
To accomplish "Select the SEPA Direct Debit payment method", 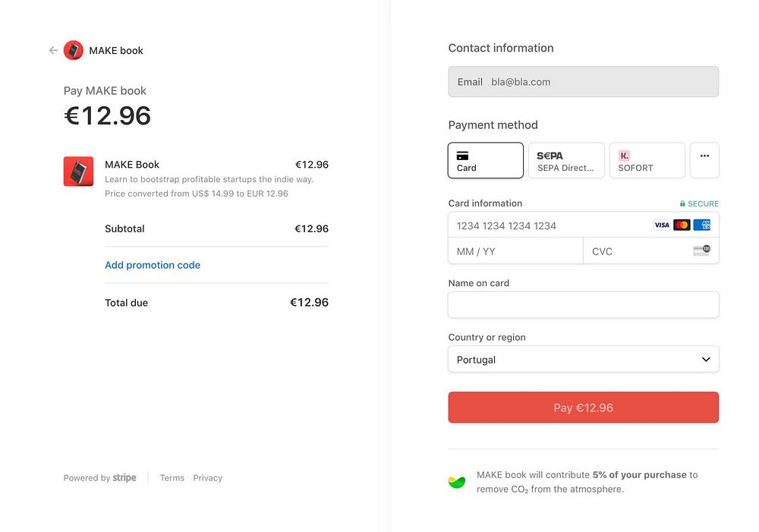I will pyautogui.click(x=566, y=161).
